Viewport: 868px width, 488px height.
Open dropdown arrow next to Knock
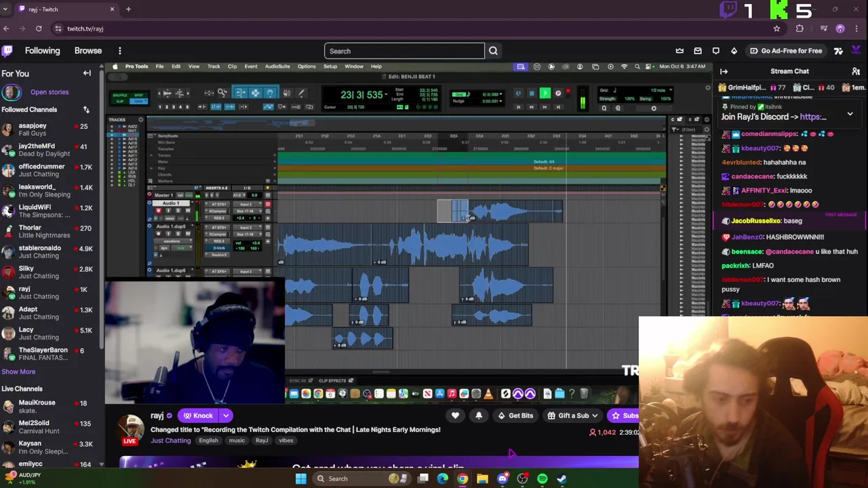[226, 415]
